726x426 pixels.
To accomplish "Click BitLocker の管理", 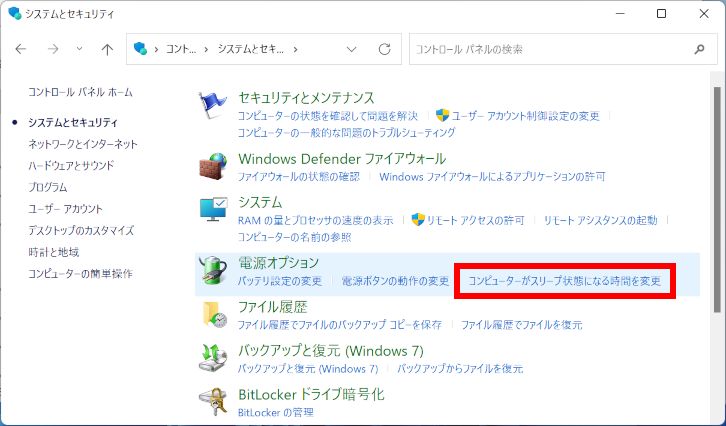I will 275,413.
